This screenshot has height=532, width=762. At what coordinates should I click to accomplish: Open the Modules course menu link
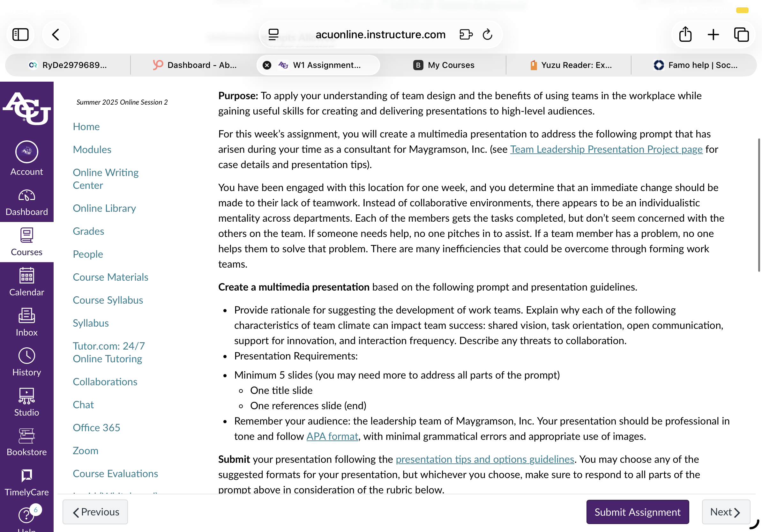92,150
